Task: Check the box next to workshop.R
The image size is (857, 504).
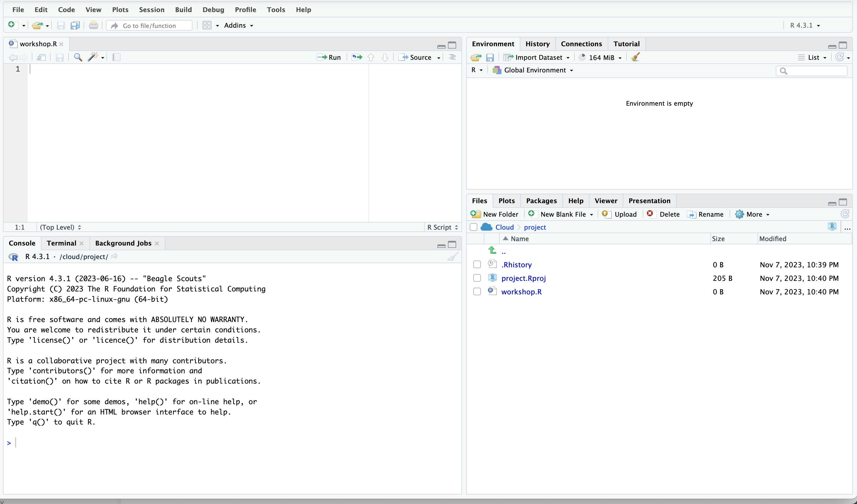Action: [477, 292]
